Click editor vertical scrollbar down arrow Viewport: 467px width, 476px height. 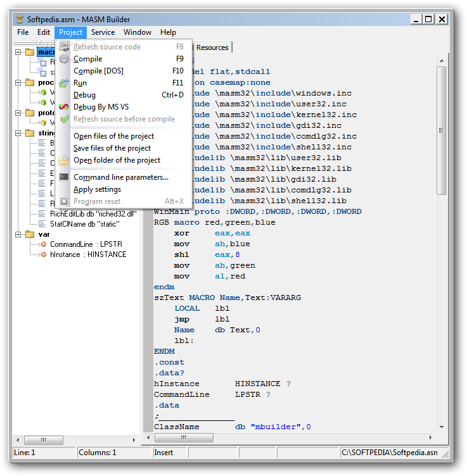(442, 427)
